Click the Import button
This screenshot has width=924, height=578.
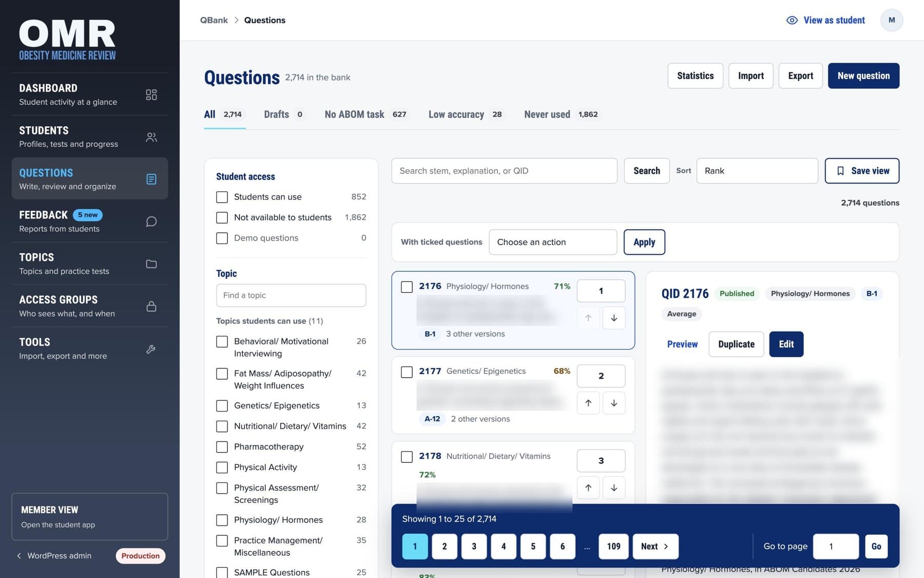[750, 76]
